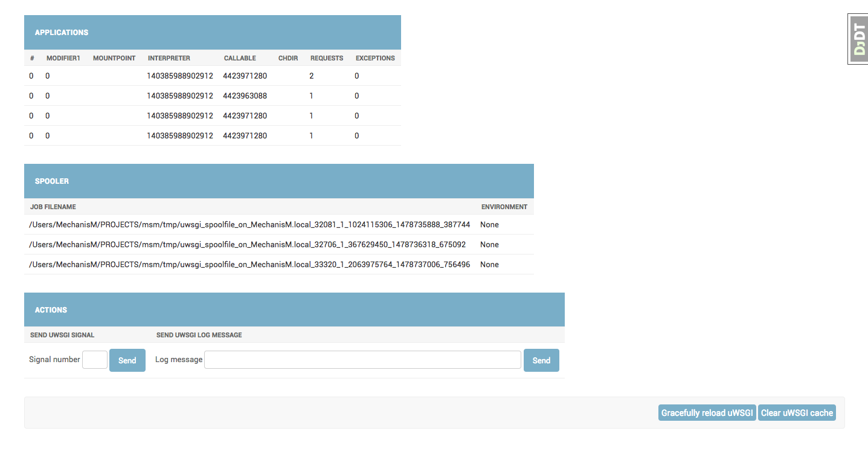The width and height of the screenshot is (868, 454).
Task: Select spool file ending in 1478735888_387744
Action: coord(249,225)
